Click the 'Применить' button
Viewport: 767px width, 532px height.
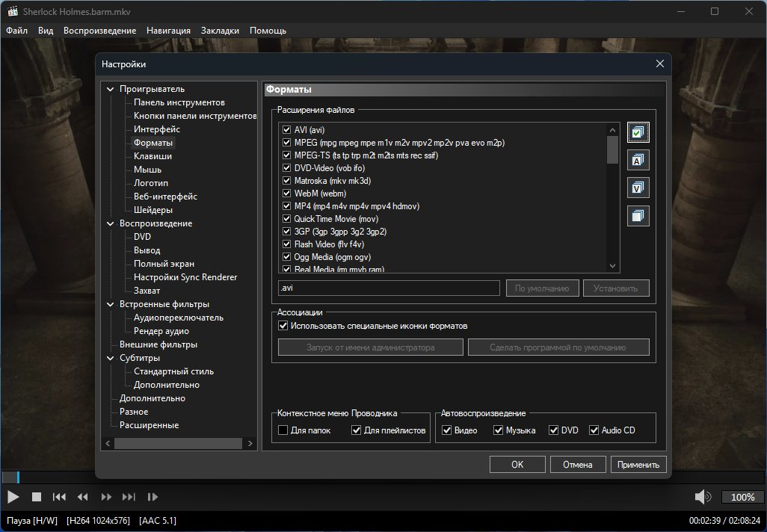click(638, 465)
